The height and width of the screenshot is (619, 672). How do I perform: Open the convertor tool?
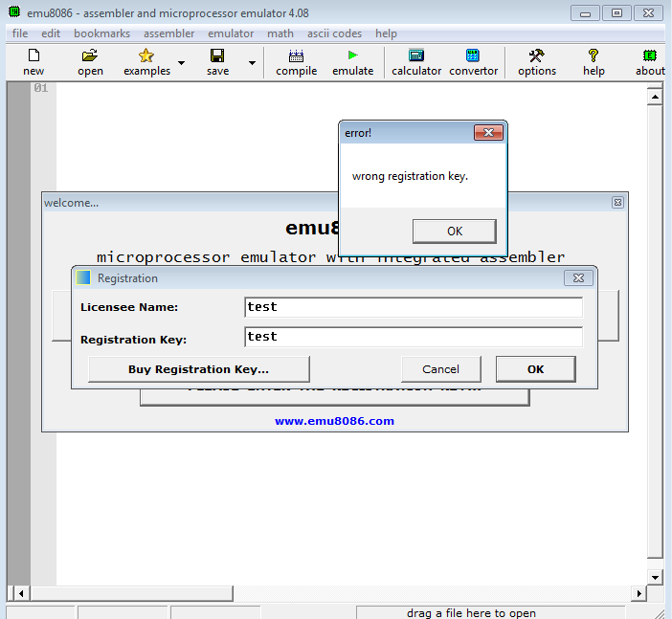[473, 56]
